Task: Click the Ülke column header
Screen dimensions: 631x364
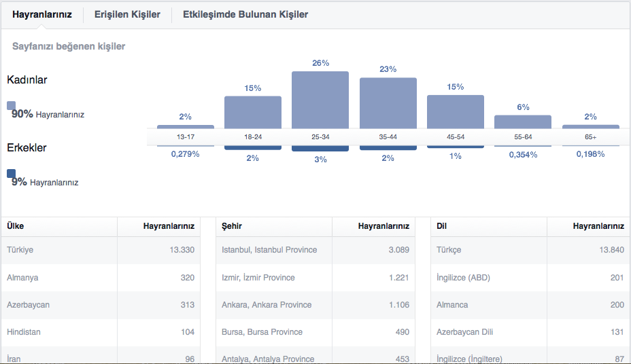Action: (15, 225)
